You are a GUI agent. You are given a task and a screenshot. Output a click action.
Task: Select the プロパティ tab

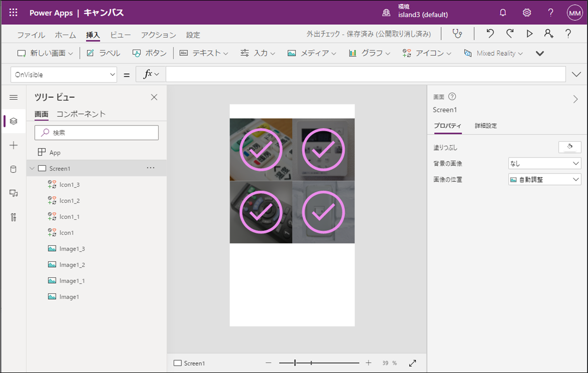(x=447, y=126)
